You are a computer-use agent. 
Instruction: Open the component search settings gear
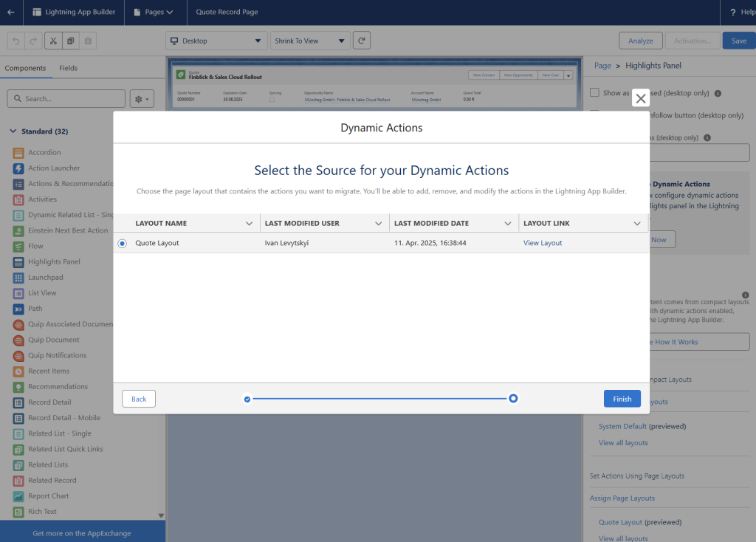pos(141,98)
